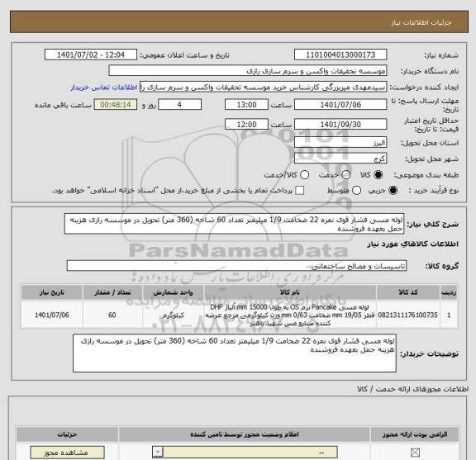Click item code 082131176100735 cell

click(408, 315)
